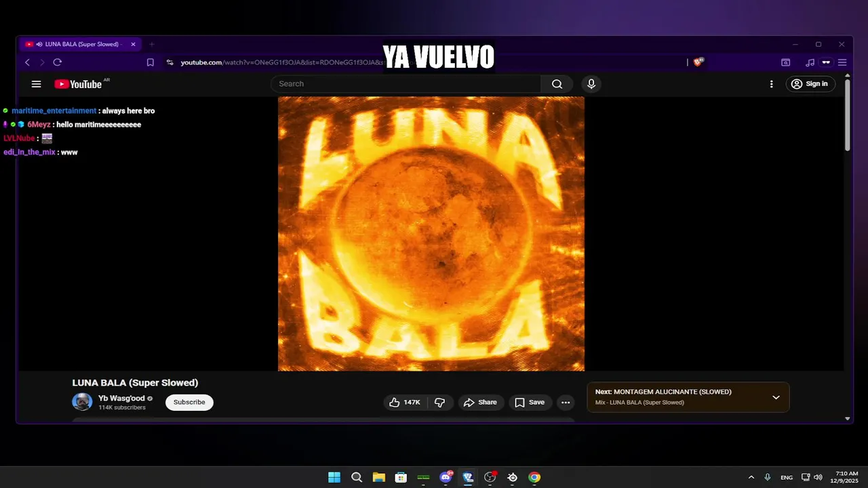Open File Explorer from the taskbar
This screenshot has width=868, height=488.
point(379,477)
